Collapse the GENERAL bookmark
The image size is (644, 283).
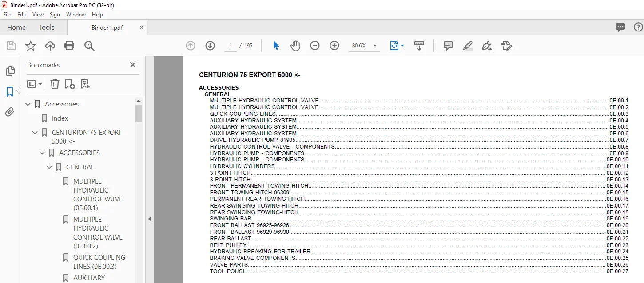(x=50, y=167)
